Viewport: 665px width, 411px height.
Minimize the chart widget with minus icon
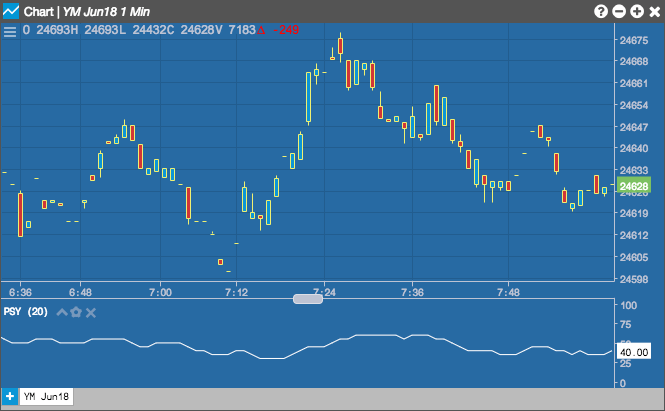tap(619, 11)
